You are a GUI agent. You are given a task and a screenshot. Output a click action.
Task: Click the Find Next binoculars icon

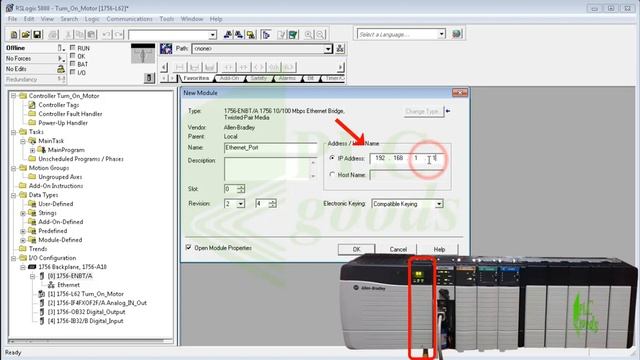pyautogui.click(x=239, y=35)
